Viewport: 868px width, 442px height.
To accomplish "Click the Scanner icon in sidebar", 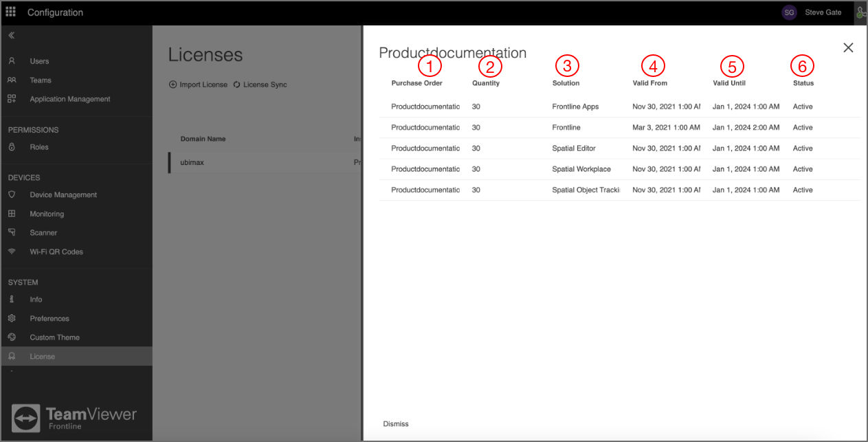I will [x=12, y=232].
